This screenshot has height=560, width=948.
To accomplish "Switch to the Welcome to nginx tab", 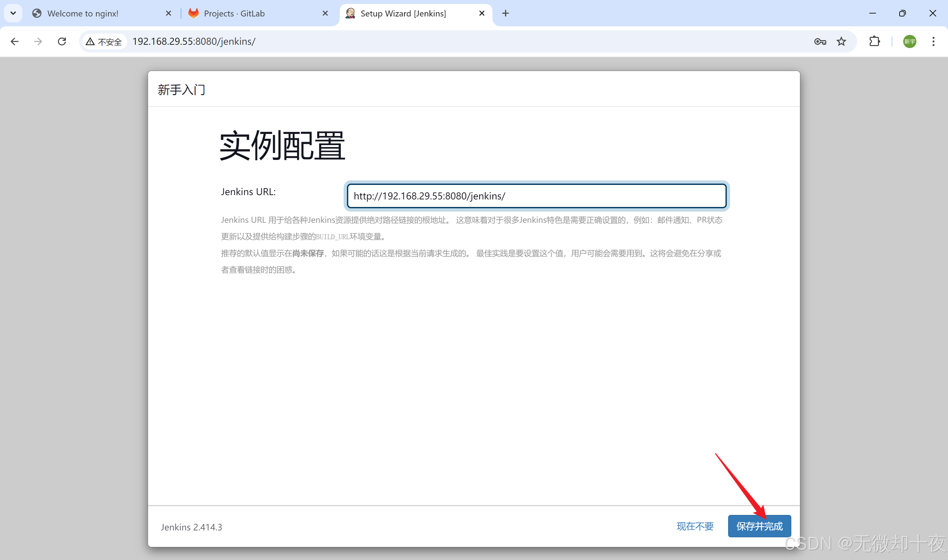I will coord(83,13).
